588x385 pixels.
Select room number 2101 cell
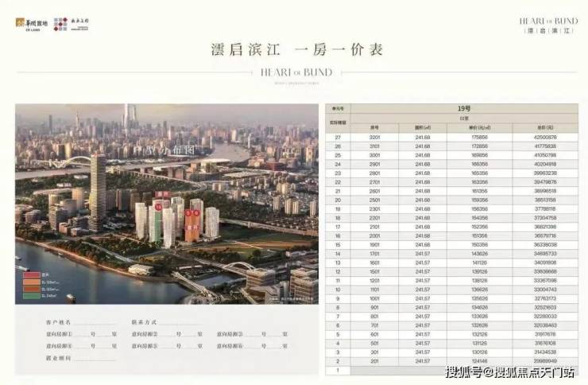point(374,227)
